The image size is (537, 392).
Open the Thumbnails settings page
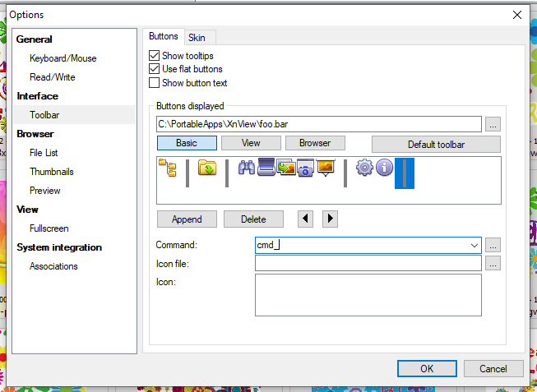pos(52,172)
